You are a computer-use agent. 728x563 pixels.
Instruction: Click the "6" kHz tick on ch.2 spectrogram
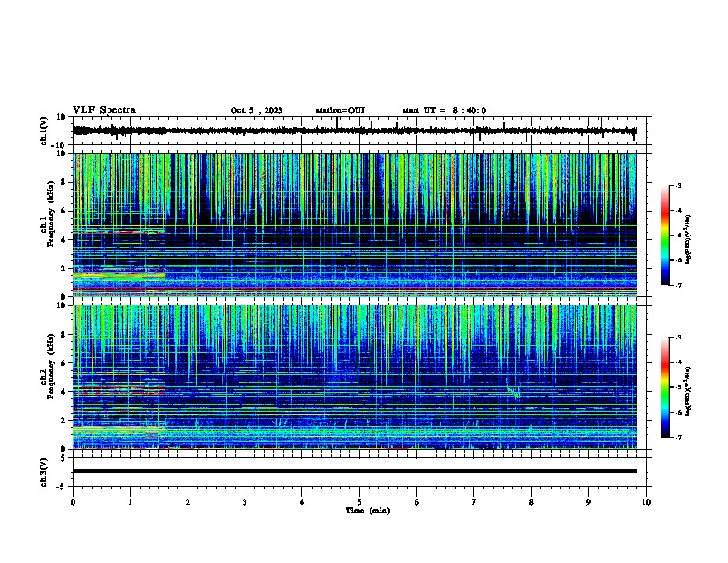coord(64,362)
